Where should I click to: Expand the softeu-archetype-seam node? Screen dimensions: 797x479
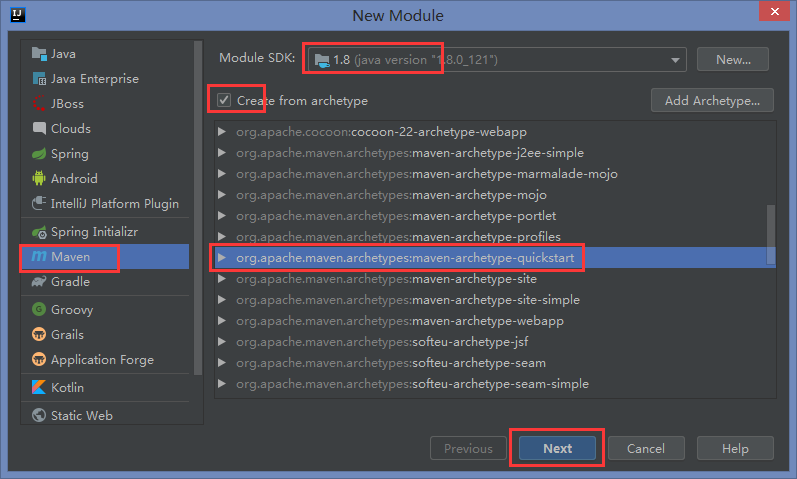[222, 363]
